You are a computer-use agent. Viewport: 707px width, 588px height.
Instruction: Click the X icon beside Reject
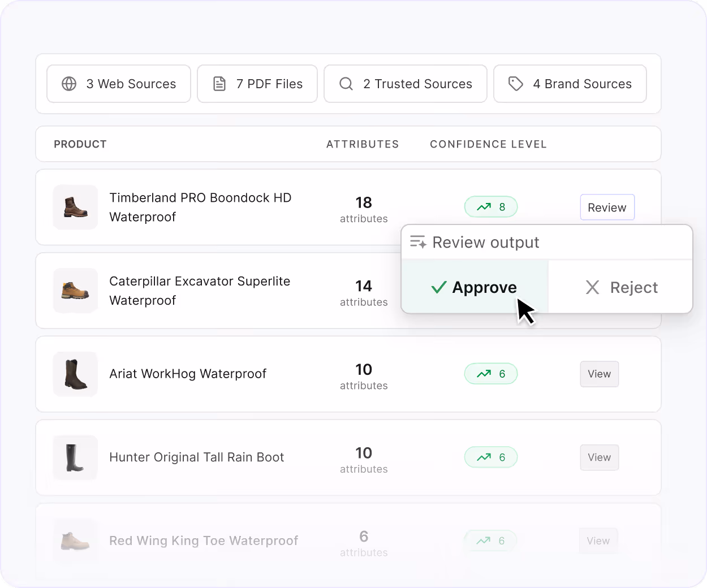592,287
